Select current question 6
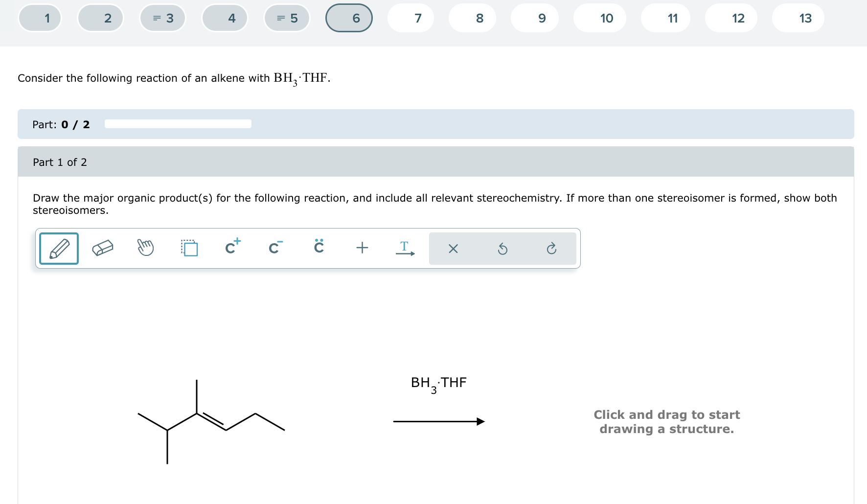 click(x=349, y=18)
